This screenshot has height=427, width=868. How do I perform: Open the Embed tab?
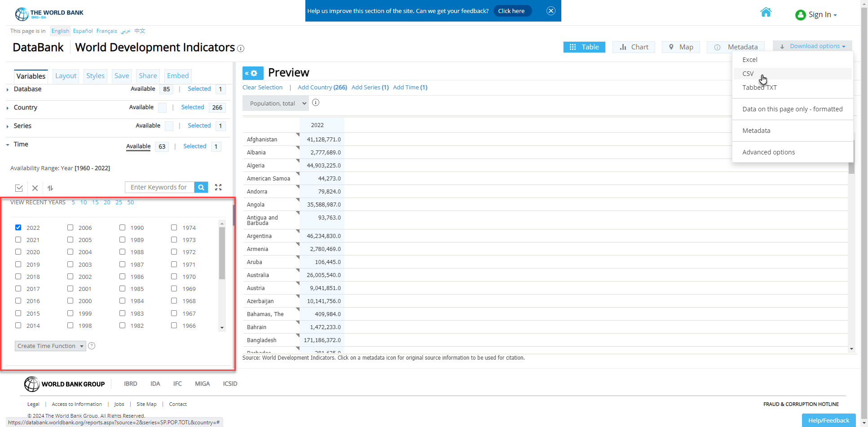(x=178, y=76)
